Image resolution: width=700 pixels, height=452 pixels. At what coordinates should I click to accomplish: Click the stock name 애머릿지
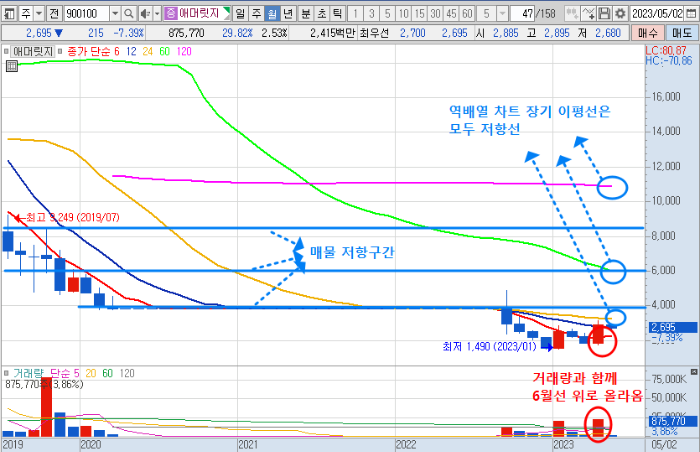199,13
